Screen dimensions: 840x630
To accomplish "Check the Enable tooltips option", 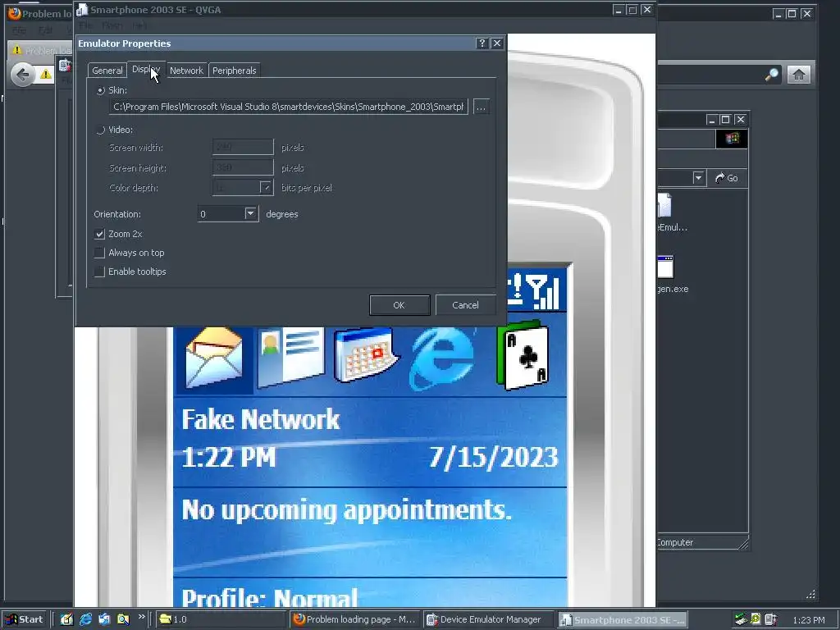I will (x=99, y=272).
